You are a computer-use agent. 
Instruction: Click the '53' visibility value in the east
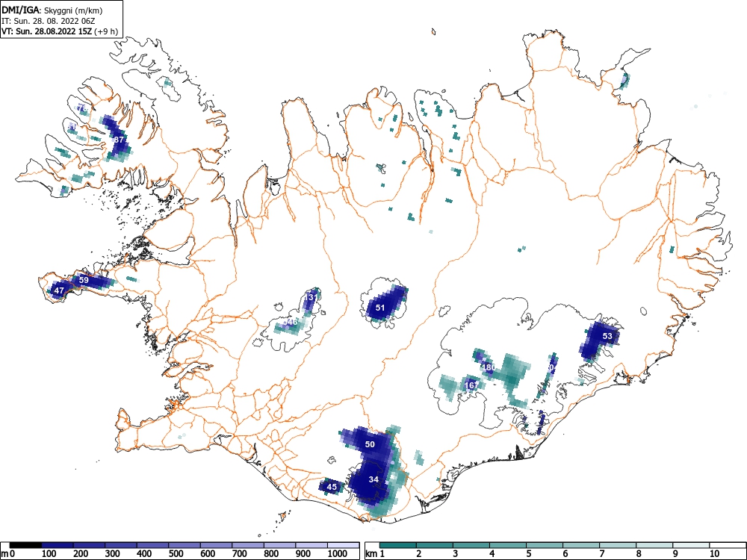pyautogui.click(x=607, y=336)
